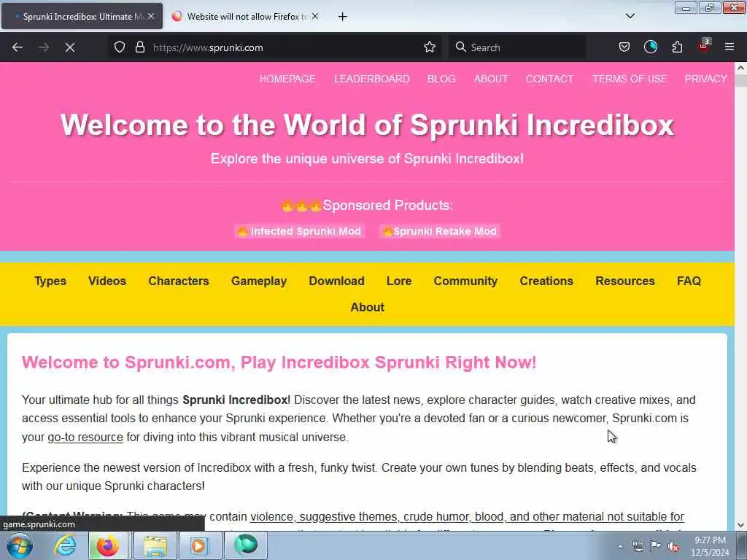The width and height of the screenshot is (747, 560).
Task: Open the ABOUT link in pink header
Action: click(491, 79)
